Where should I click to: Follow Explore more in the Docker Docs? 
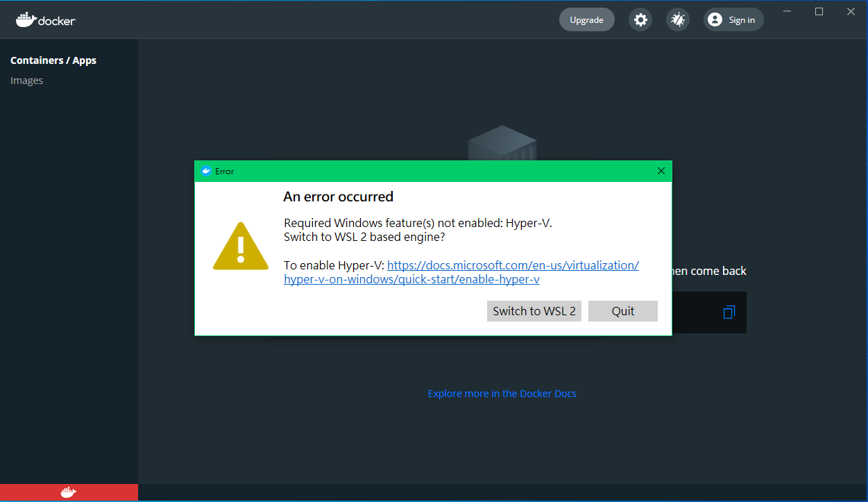pyautogui.click(x=502, y=394)
